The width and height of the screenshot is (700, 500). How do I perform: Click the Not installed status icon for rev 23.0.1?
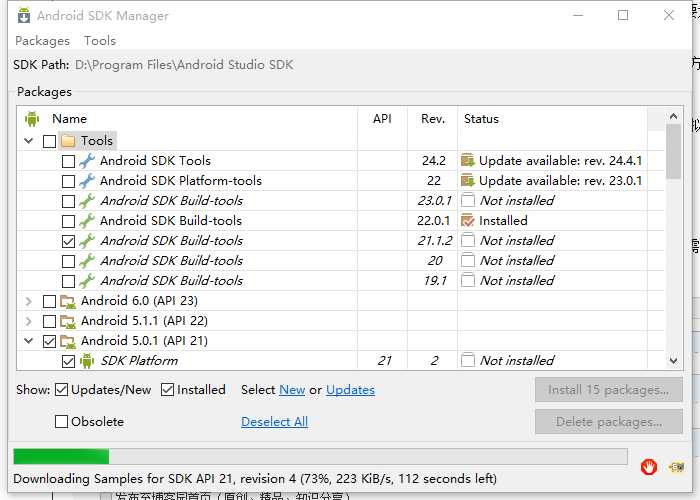(x=467, y=200)
